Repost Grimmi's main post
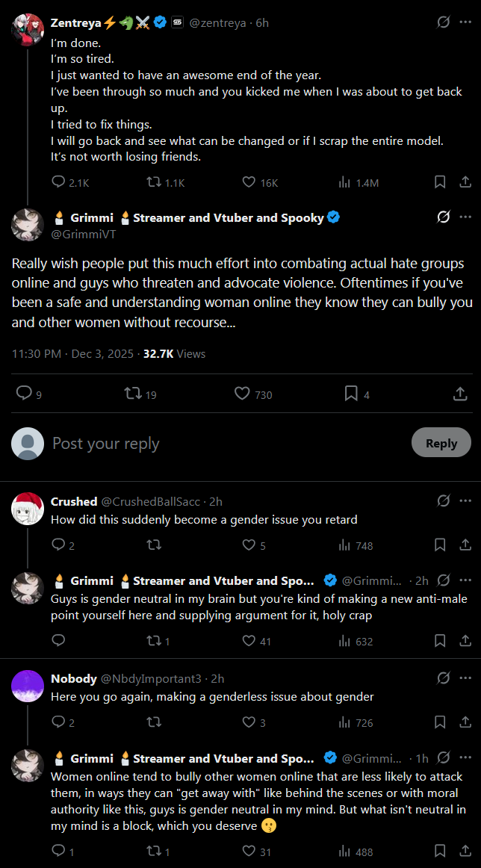The width and height of the screenshot is (481, 868). pyautogui.click(x=133, y=394)
